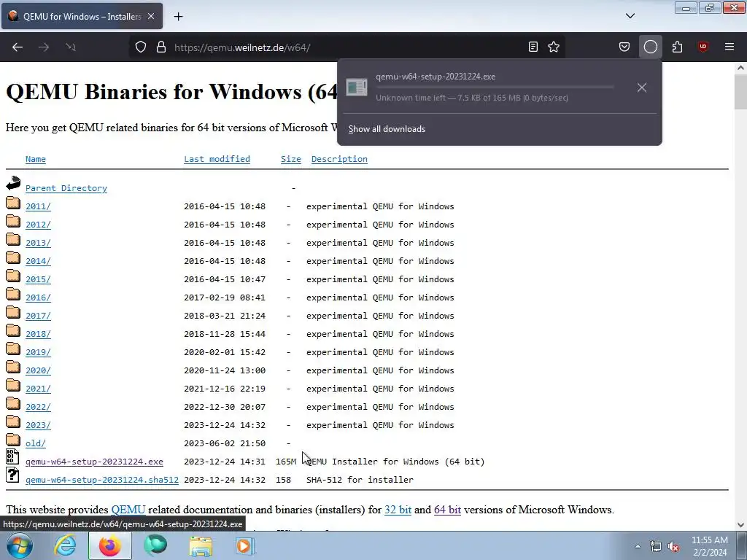
Task: Click unknown file icon beside sha512 file
Action: pos(12,475)
